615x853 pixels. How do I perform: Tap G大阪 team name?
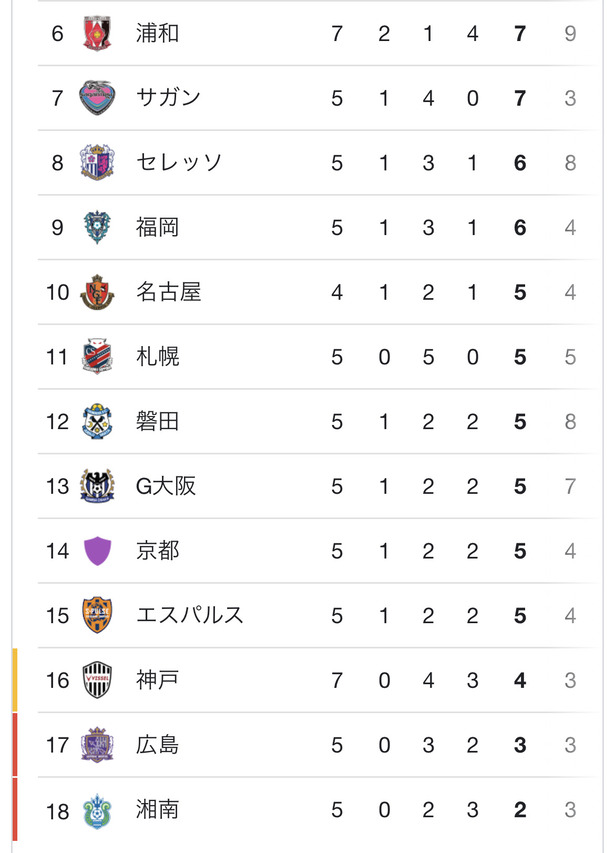click(x=166, y=486)
